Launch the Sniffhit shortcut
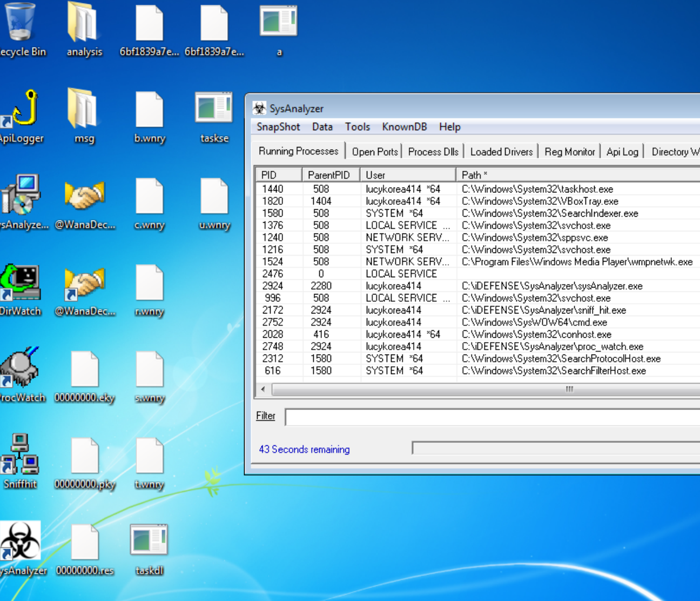The width and height of the screenshot is (700, 601). coord(20,462)
